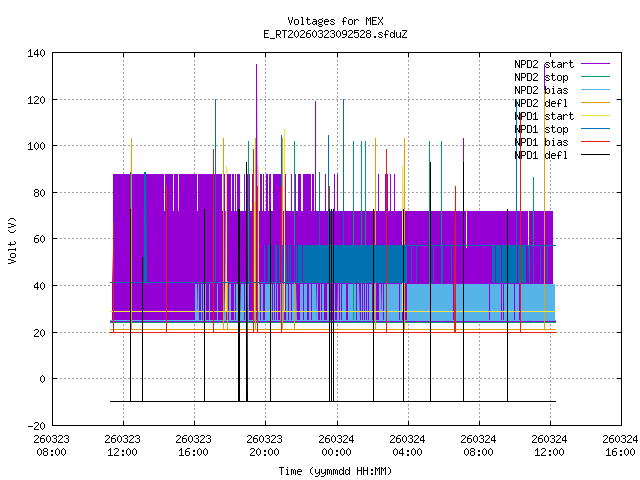This screenshot has height=480, width=640.
Task: Select the NPD2 stop legend entry
Action: coord(540,76)
